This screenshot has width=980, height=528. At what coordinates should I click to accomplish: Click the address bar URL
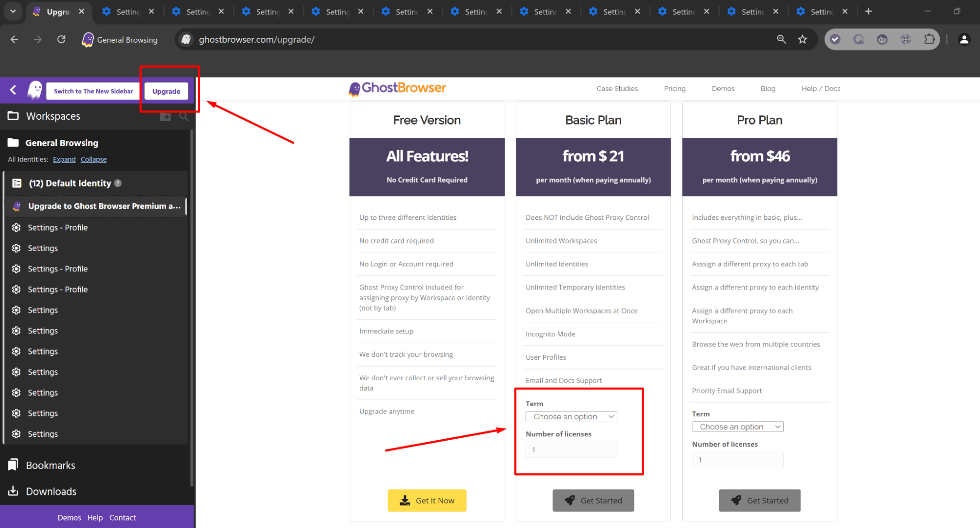256,40
